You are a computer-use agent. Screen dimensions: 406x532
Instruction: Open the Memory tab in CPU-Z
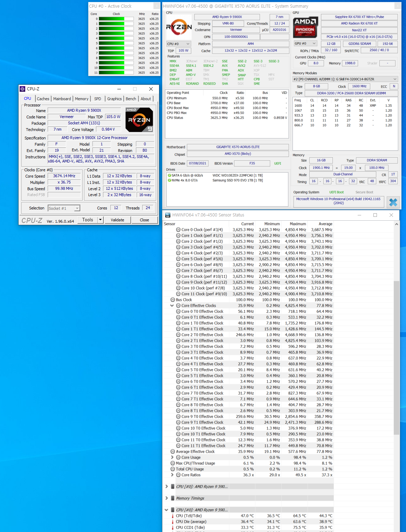(x=82, y=99)
